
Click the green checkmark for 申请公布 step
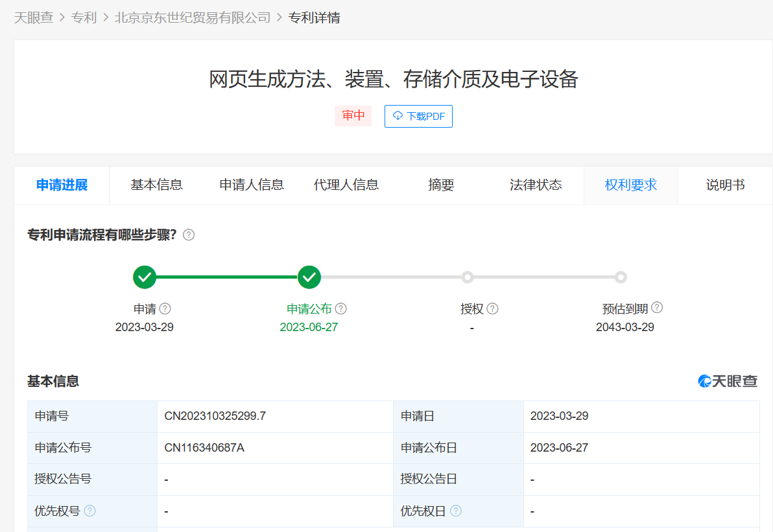[x=309, y=277]
